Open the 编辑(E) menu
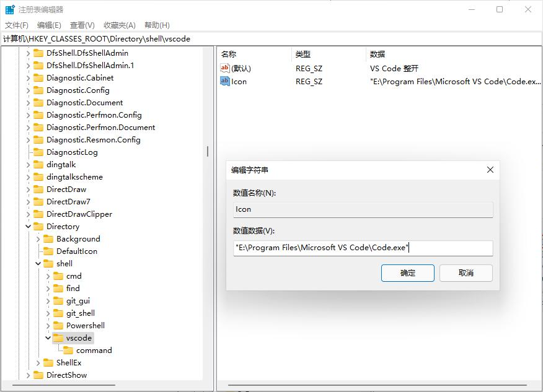Viewport: 543px width, 392px height. (x=49, y=25)
